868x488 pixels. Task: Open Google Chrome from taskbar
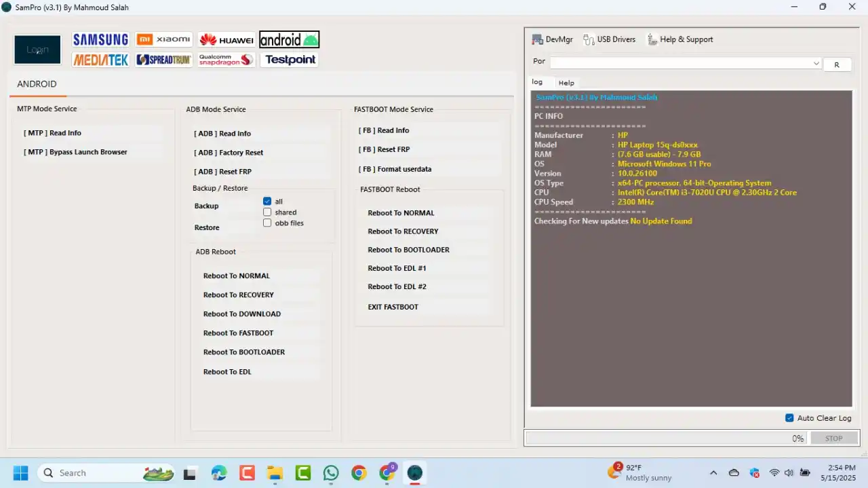click(359, 472)
